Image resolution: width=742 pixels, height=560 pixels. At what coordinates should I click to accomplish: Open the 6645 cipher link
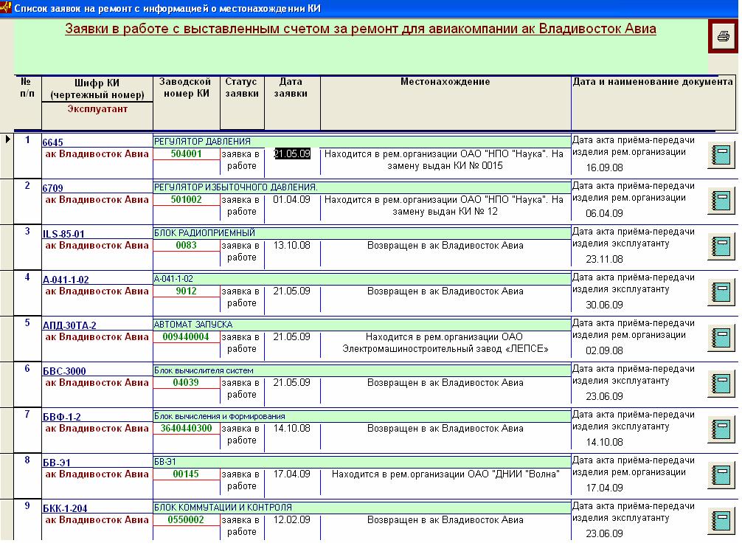click(x=52, y=142)
